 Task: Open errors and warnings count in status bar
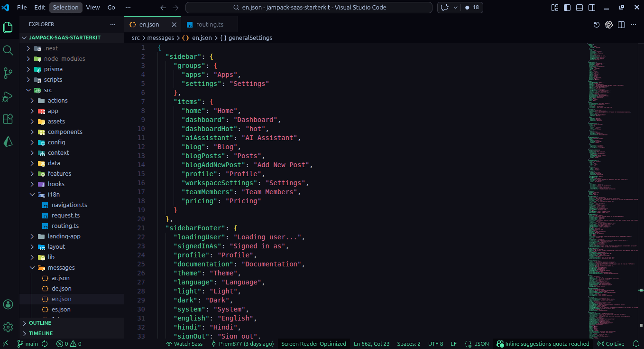click(x=69, y=344)
